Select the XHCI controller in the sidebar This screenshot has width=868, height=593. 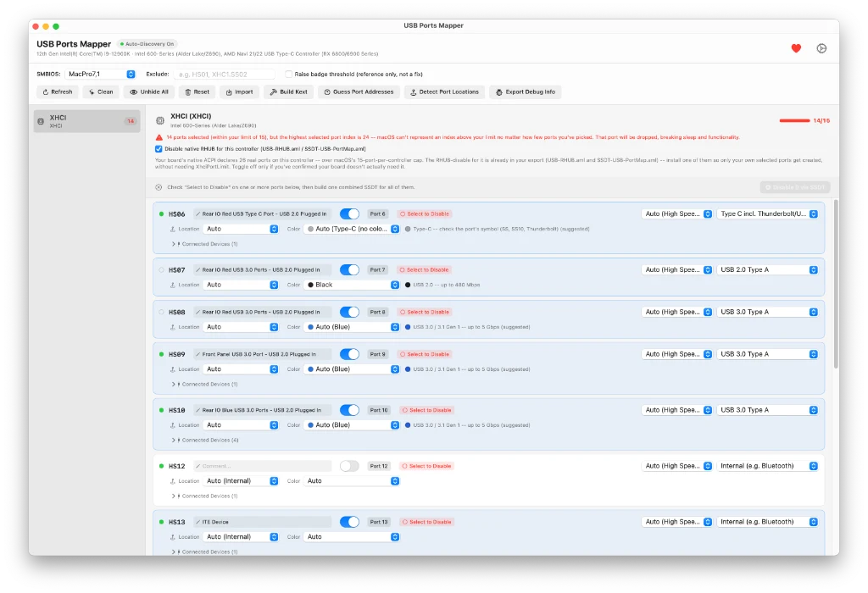(87, 121)
